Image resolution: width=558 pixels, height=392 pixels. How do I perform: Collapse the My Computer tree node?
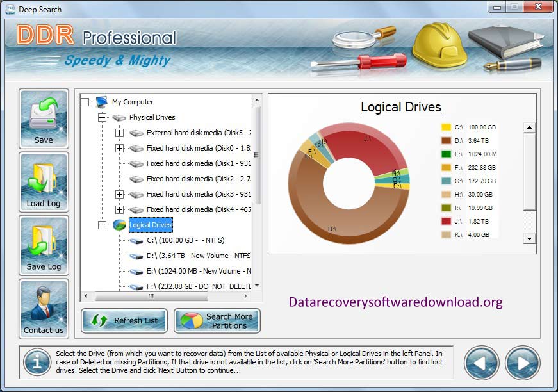coord(85,102)
